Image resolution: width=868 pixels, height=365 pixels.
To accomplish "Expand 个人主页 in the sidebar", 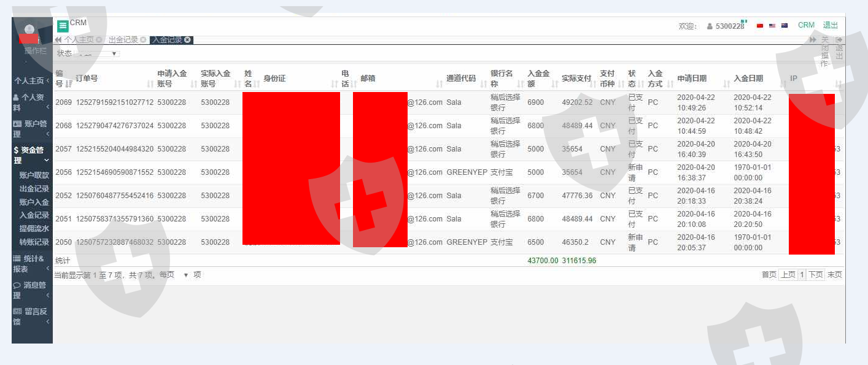I will click(32, 80).
